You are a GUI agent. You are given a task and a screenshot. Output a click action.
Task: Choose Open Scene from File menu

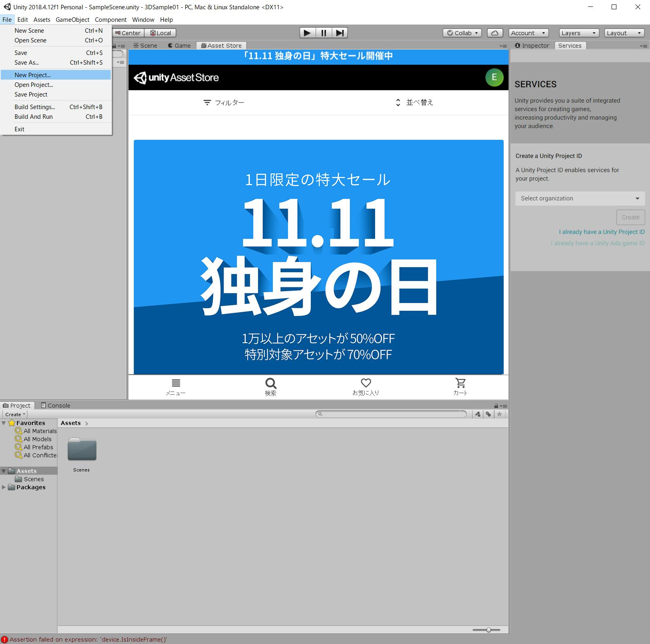coord(56,40)
